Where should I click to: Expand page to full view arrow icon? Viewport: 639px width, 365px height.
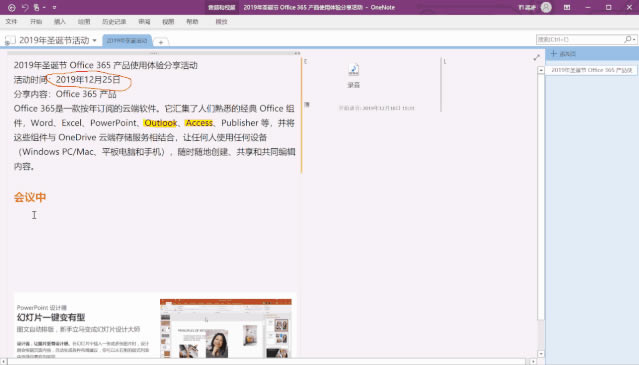click(x=537, y=58)
